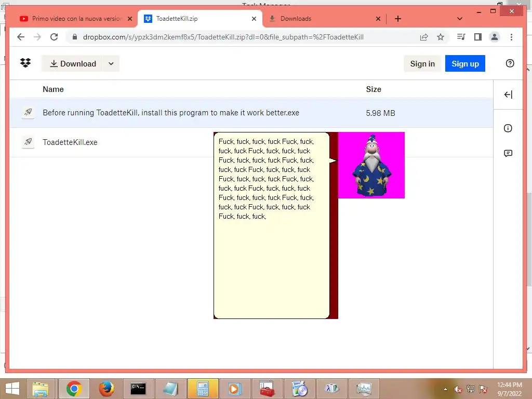The width and height of the screenshot is (532, 399).
Task: Click the blue Sign up button
Action: coord(465,63)
